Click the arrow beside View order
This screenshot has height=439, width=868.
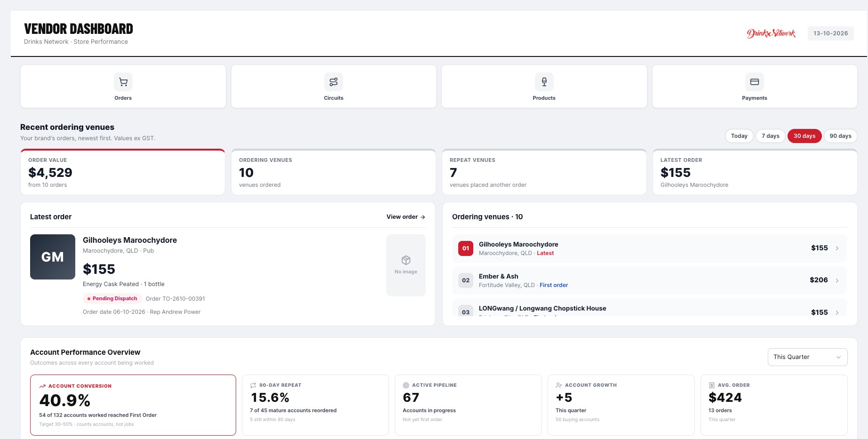pyautogui.click(x=423, y=217)
